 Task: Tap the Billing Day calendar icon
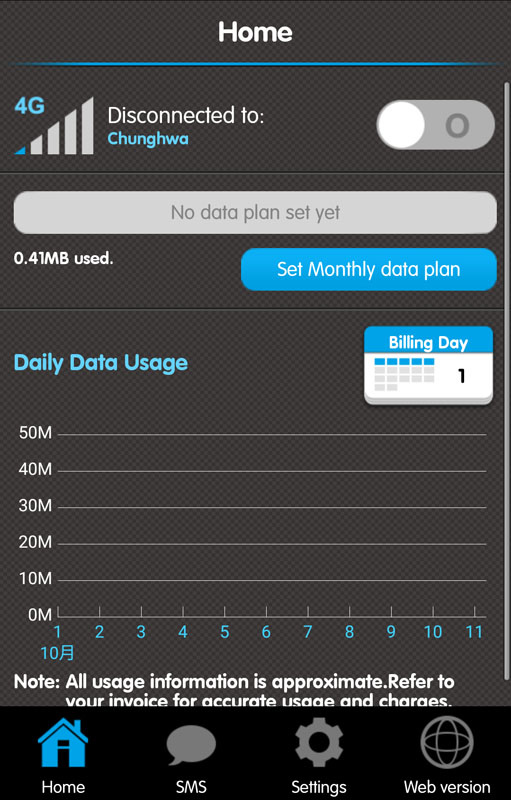tap(428, 366)
